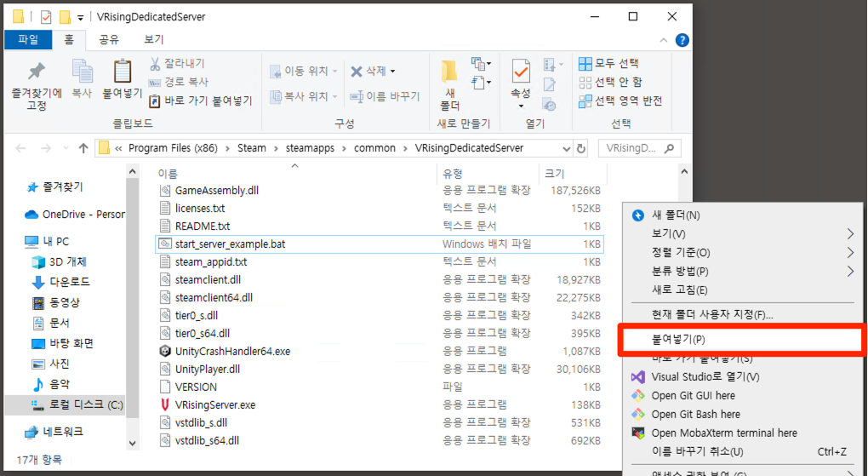
Task: Choose 이름 바꾸기 취소(U) undo rename
Action: pos(697,451)
